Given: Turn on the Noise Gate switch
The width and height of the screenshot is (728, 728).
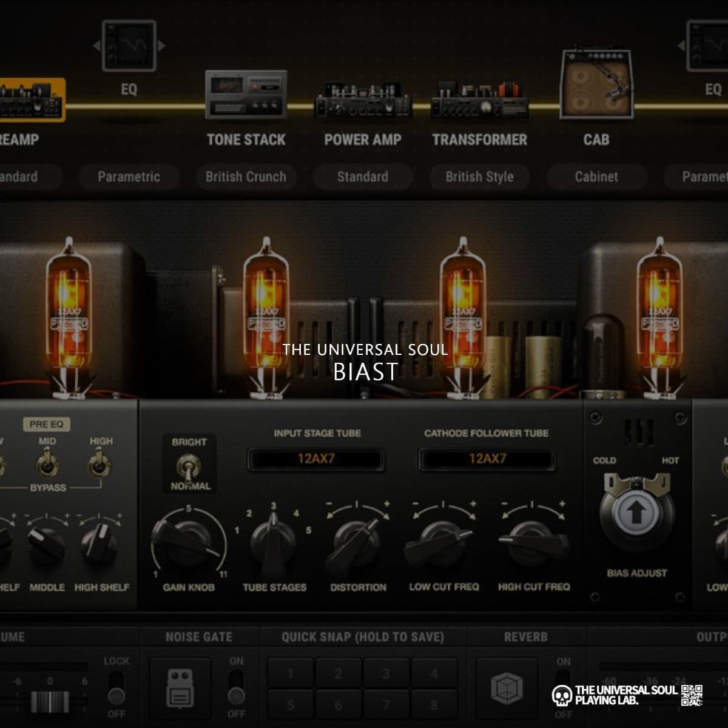Looking at the screenshot, I should (x=236, y=687).
